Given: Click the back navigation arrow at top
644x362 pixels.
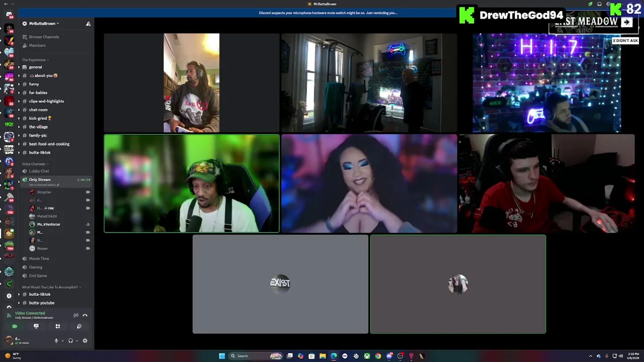Looking at the screenshot, I should 6,4.
